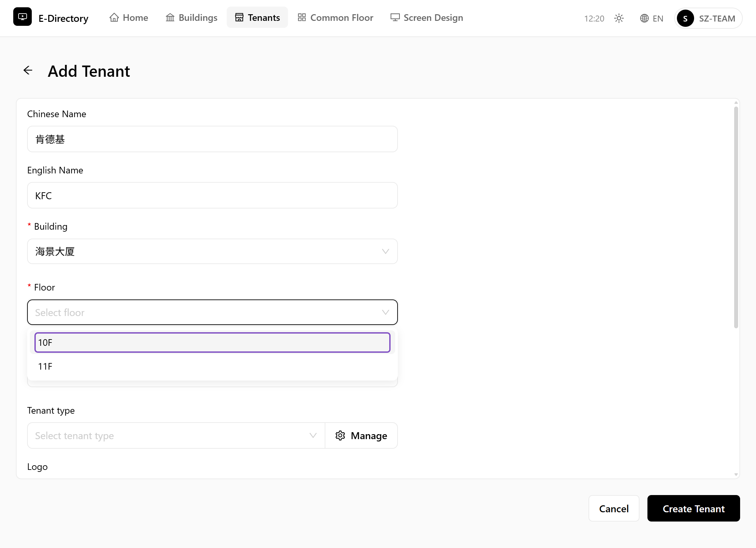
Task: Select the Tenants tab
Action: 257,17
